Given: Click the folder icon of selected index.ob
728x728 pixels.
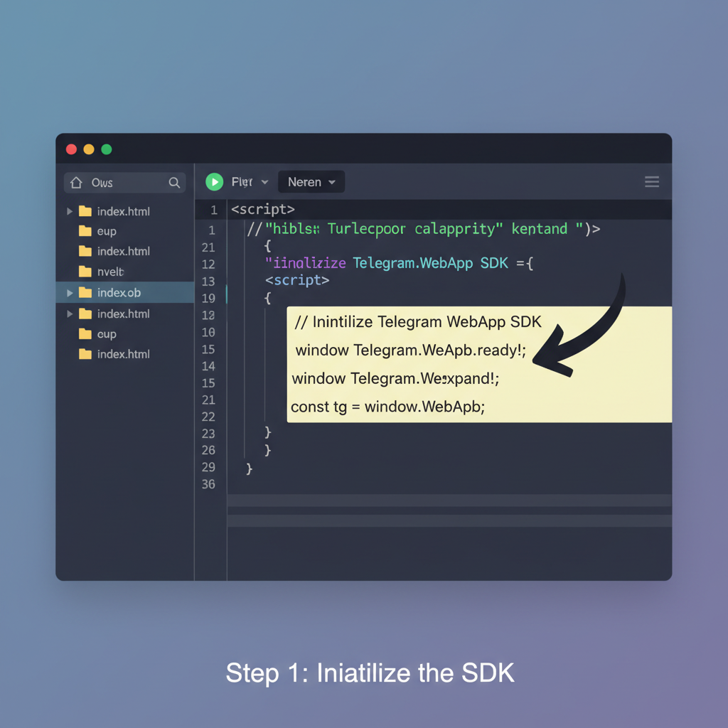Looking at the screenshot, I should point(85,292).
